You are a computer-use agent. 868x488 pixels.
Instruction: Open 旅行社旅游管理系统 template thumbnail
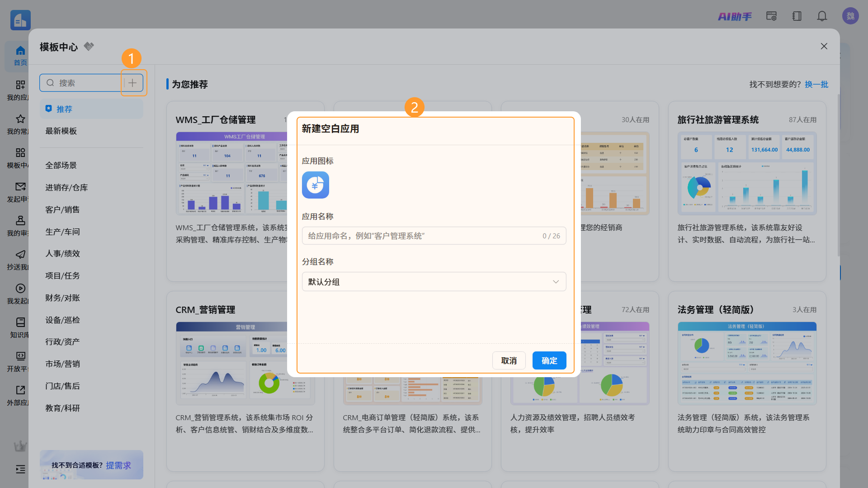747,173
